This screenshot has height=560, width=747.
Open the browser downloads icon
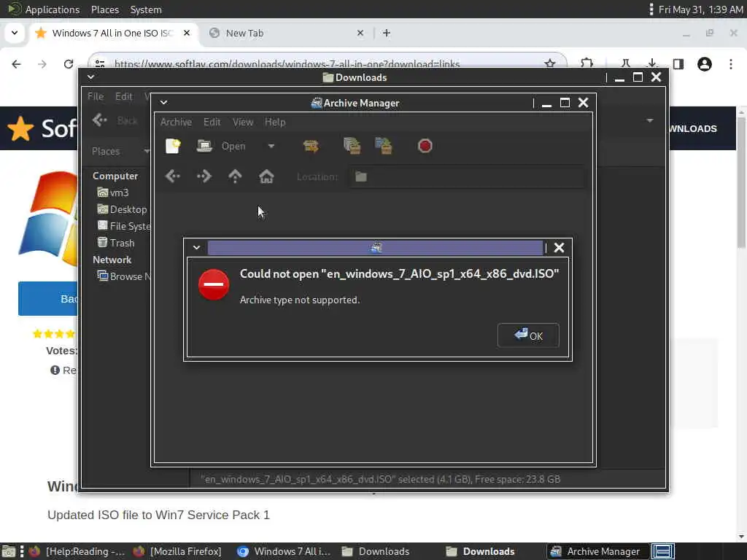click(652, 63)
